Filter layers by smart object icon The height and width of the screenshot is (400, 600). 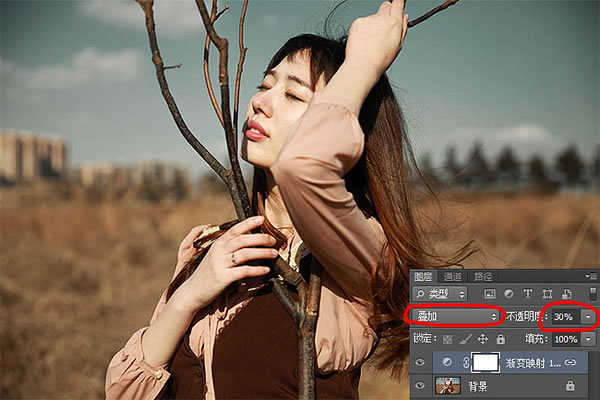click(x=565, y=295)
